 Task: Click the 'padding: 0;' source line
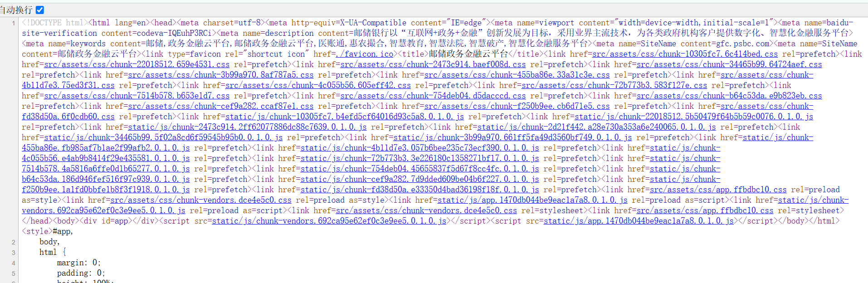[81, 273]
